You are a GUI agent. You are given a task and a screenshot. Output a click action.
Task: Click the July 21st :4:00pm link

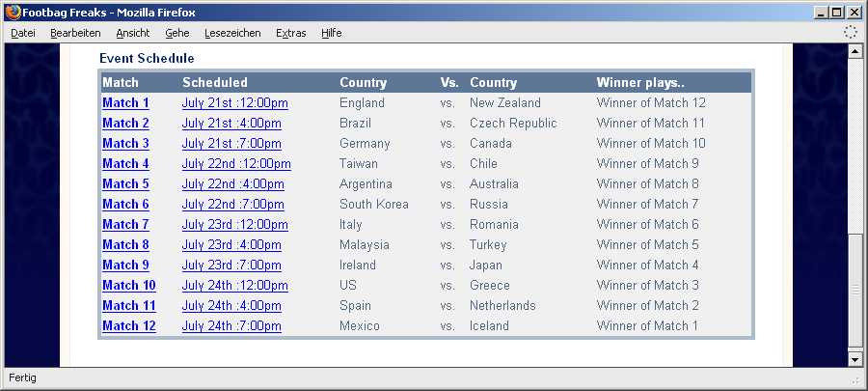point(231,124)
